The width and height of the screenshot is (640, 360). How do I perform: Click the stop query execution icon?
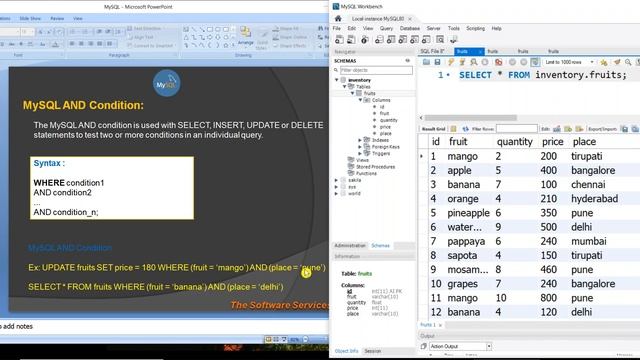tap(485, 62)
